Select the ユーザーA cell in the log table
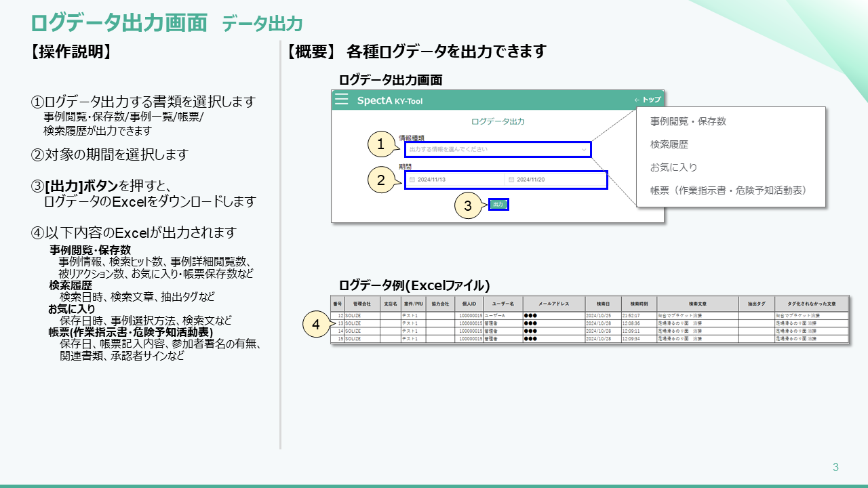Screen dimensions: 868x488 [502, 316]
